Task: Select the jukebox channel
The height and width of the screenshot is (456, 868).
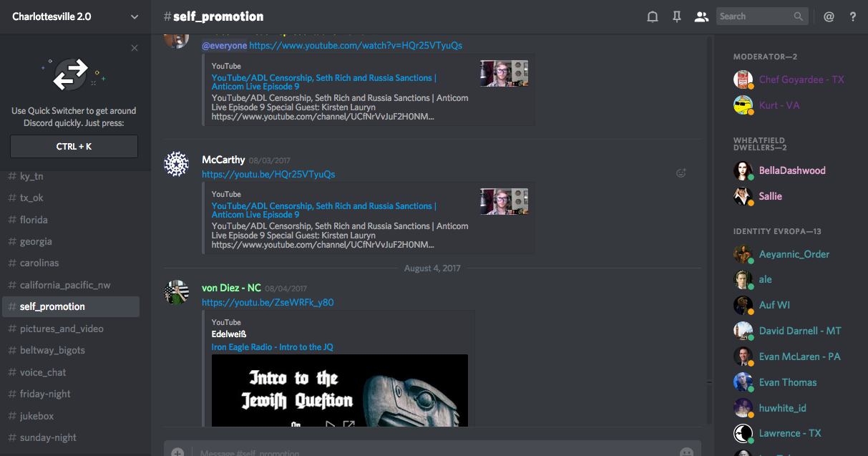Action: click(36, 416)
